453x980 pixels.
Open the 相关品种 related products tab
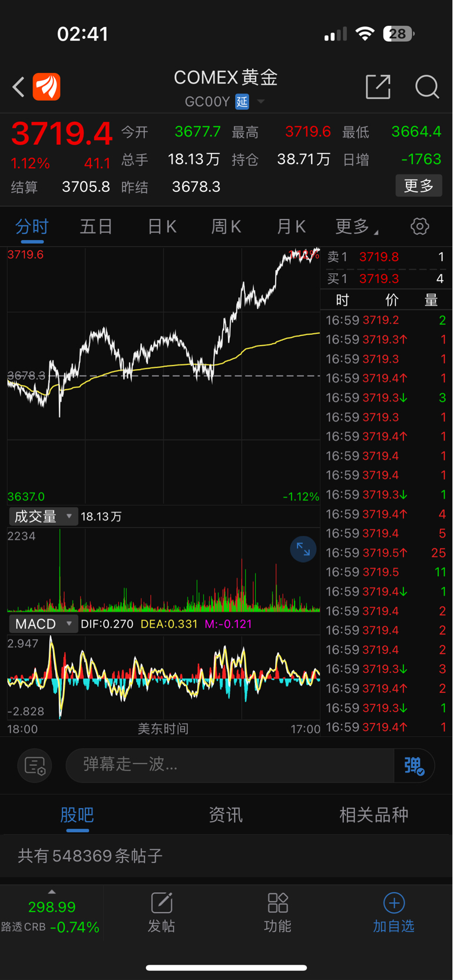374,815
